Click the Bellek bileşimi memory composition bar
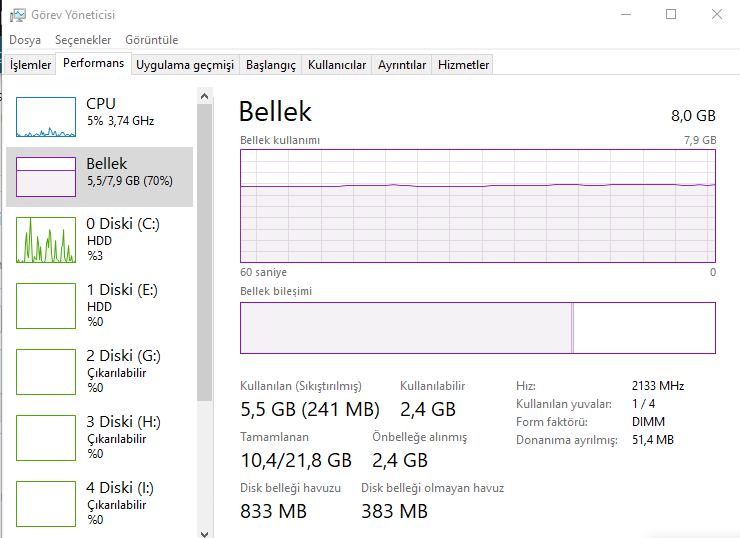Viewport: 740px width, 538px height. coord(477,328)
